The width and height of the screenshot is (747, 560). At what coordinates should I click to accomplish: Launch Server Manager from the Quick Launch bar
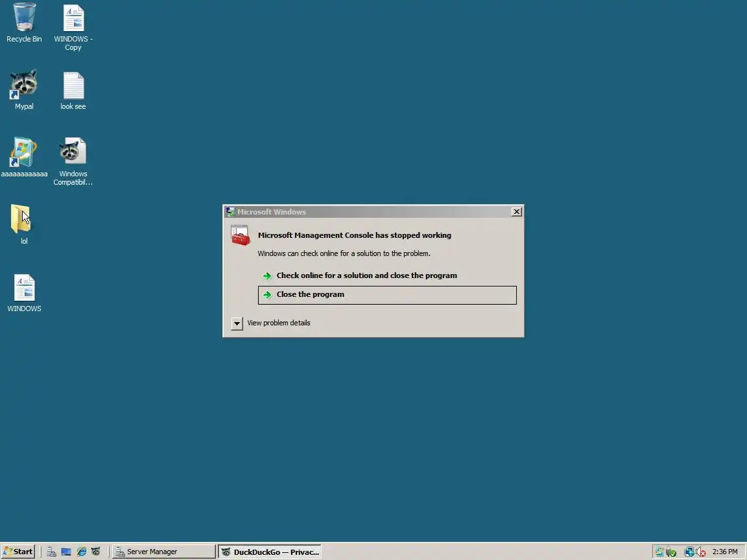coord(51,552)
